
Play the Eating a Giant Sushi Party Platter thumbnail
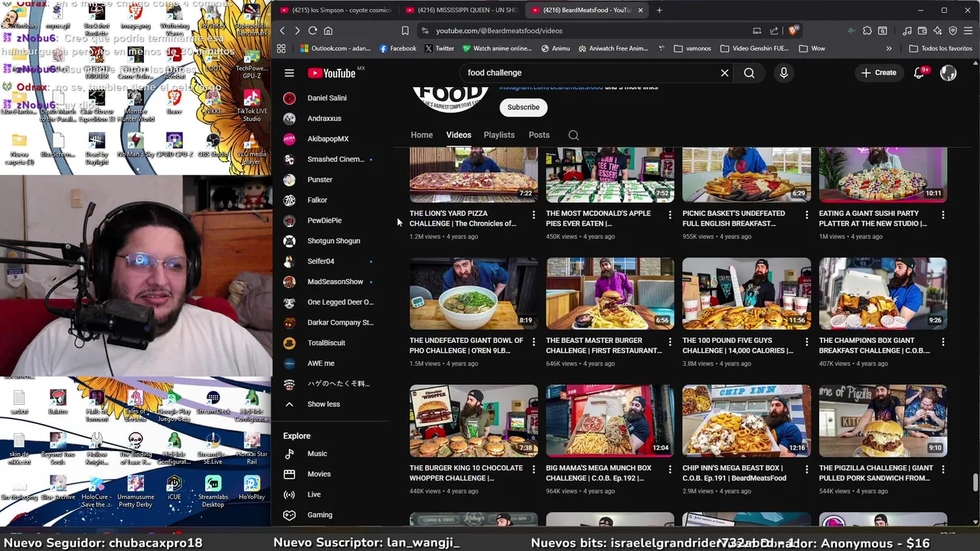coord(883,174)
